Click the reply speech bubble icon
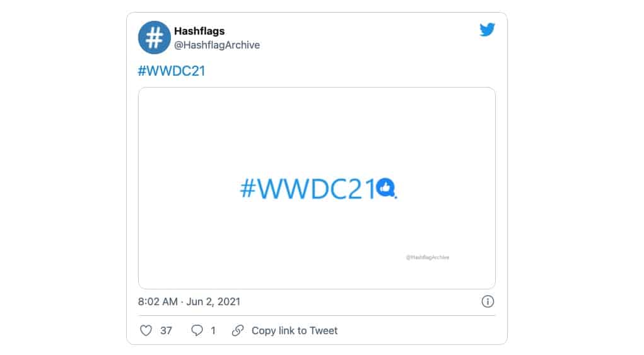 point(197,330)
